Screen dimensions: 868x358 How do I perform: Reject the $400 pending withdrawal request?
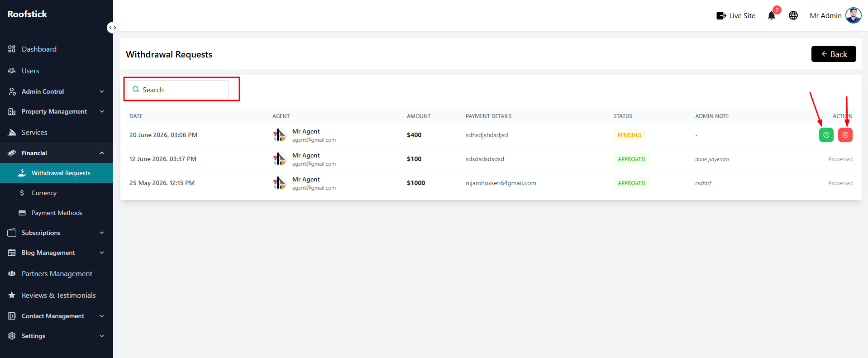click(845, 135)
